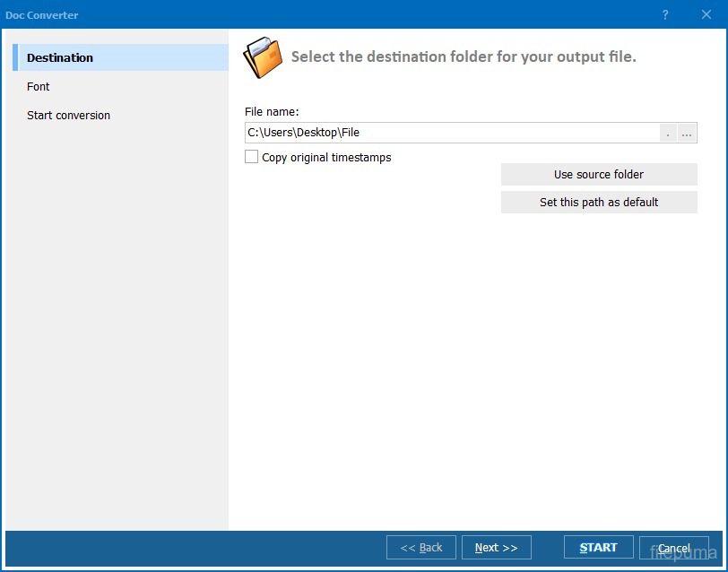Click the Doc Converter title bar text
Image resolution: width=728 pixels, height=572 pixels.
[x=42, y=15]
